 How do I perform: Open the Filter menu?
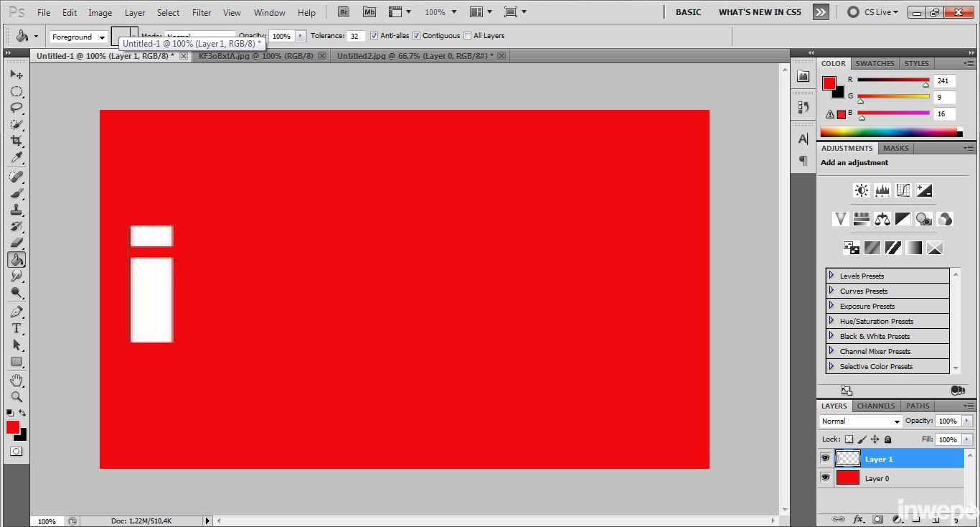201,12
